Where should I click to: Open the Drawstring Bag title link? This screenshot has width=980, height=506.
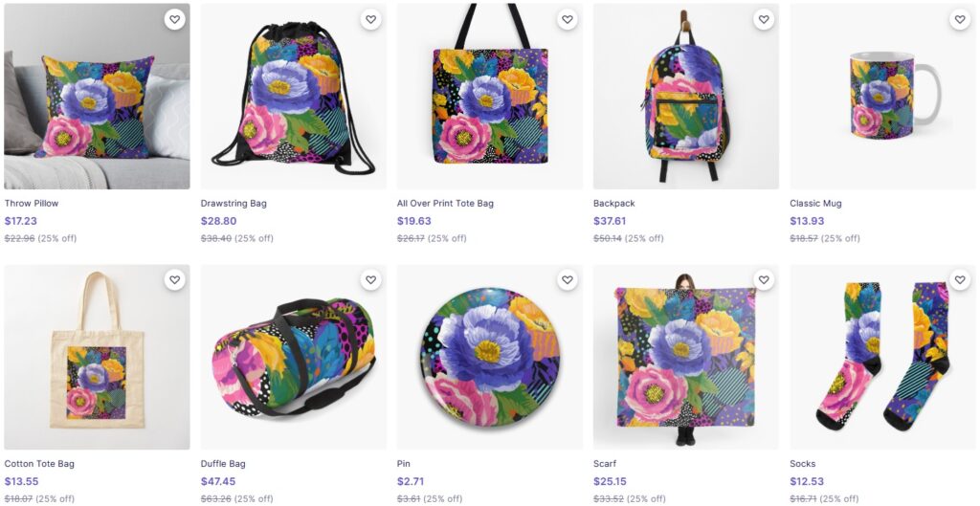point(234,204)
